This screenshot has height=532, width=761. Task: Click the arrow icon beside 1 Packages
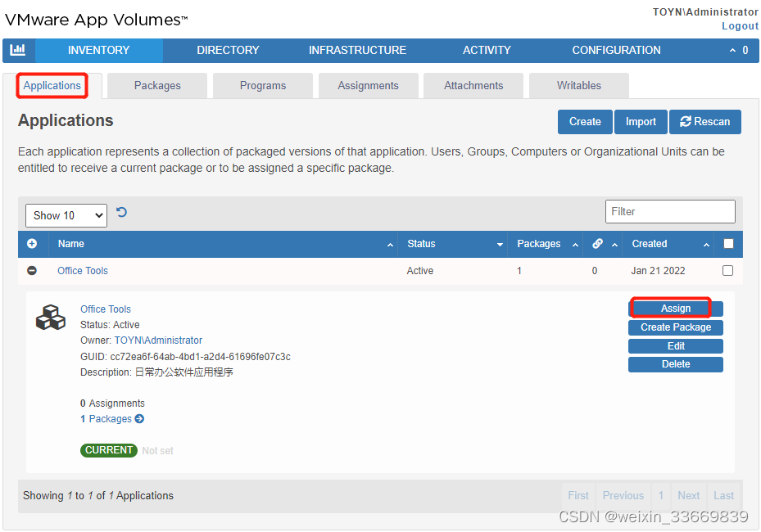[139, 418]
